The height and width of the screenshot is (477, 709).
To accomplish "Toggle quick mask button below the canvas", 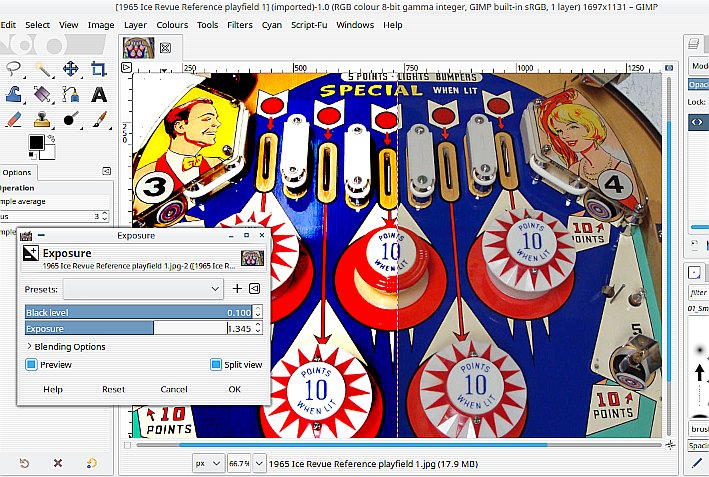I will pos(128,445).
